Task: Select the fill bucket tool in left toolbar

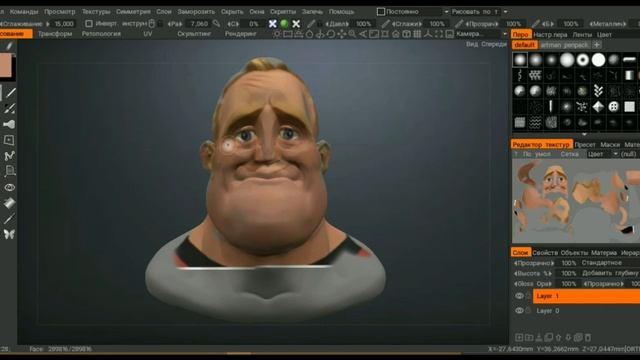Action: (x=9, y=203)
